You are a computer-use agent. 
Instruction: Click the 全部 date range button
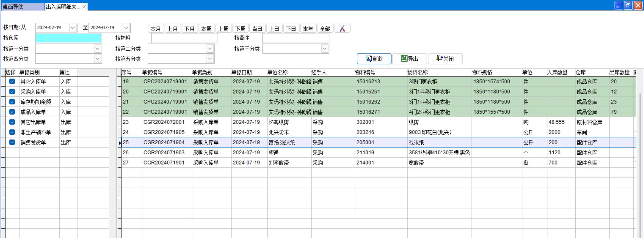click(x=325, y=28)
